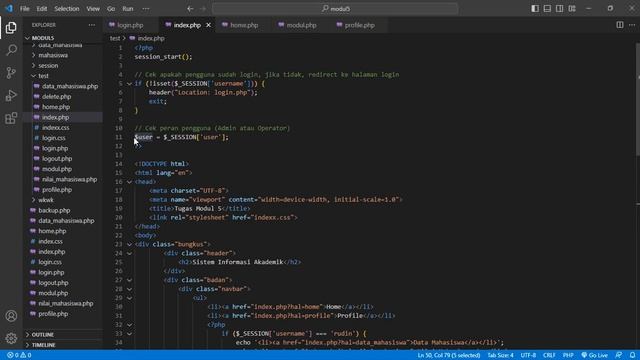
Task: Switch to the modul.php tab
Action: coord(301,25)
